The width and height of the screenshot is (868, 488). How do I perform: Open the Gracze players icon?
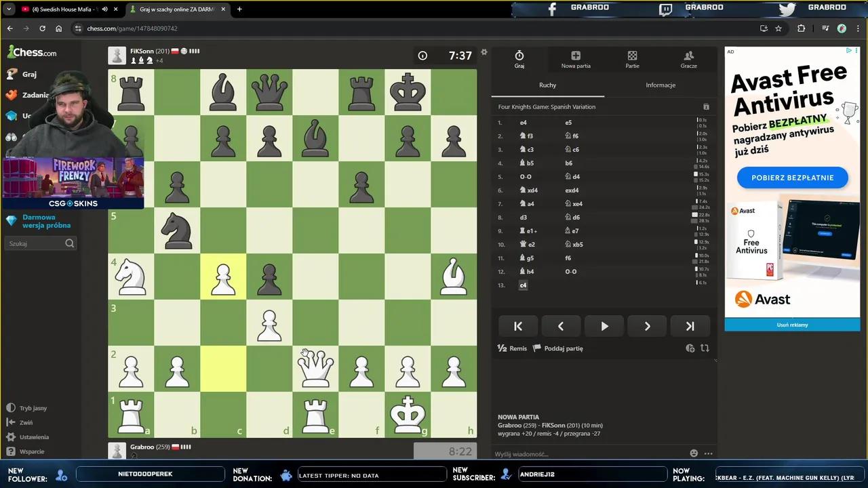coord(688,60)
